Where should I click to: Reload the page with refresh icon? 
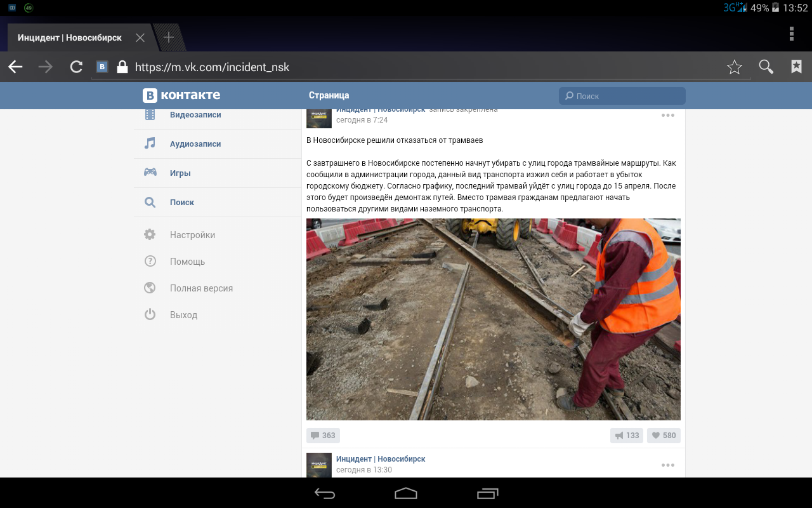[x=76, y=67]
